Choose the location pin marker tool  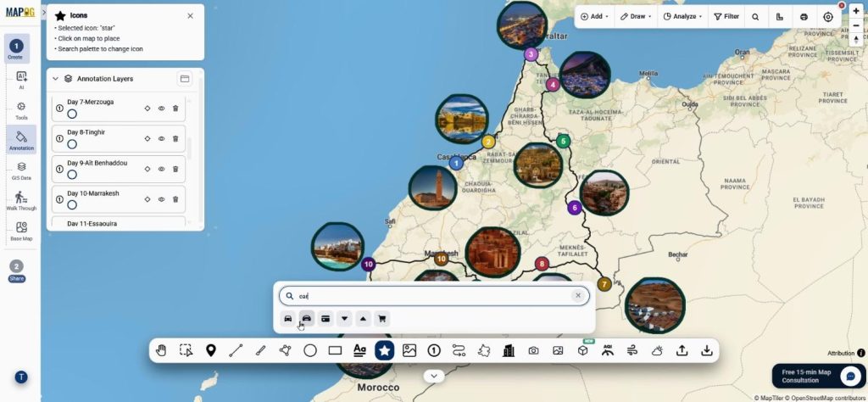211,350
